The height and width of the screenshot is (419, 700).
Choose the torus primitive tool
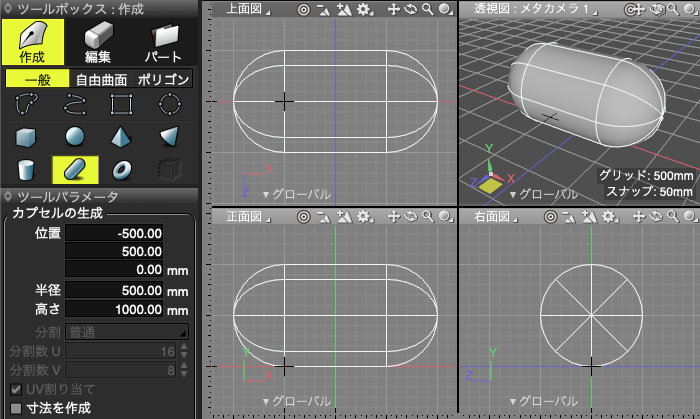tap(122, 169)
